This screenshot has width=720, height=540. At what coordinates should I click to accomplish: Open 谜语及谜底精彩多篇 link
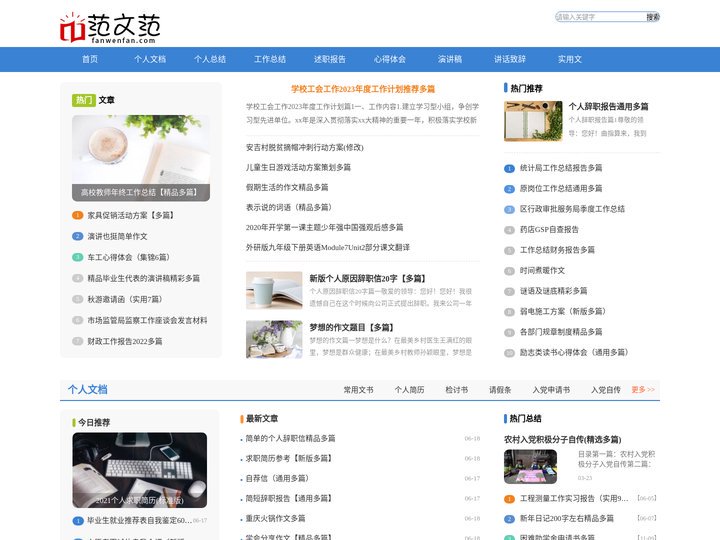pos(553,291)
